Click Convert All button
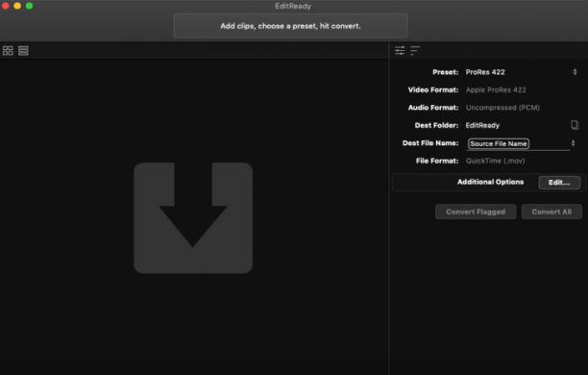The width and height of the screenshot is (588, 375). (551, 212)
